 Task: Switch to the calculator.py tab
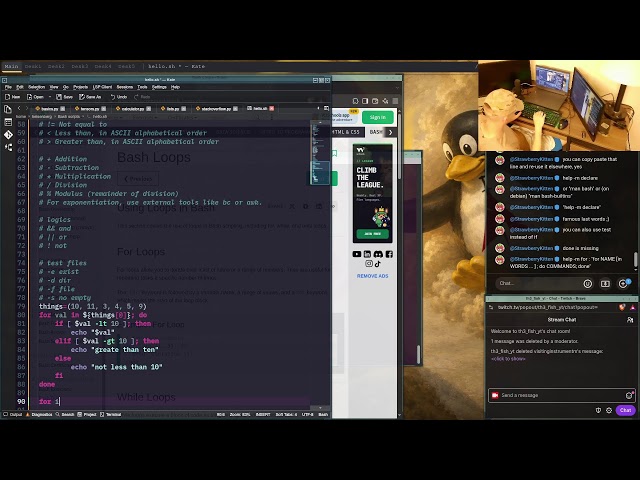[133, 109]
